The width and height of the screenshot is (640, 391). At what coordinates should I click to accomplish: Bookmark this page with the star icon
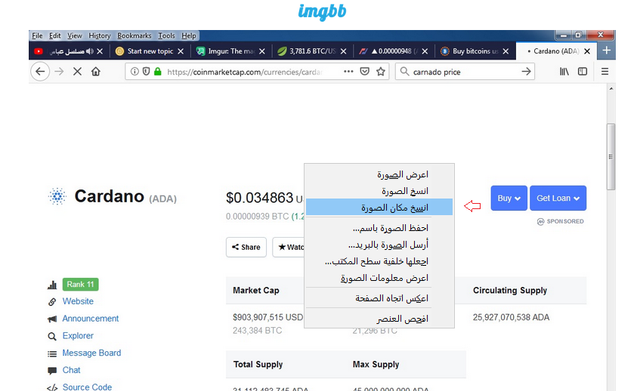[381, 72]
